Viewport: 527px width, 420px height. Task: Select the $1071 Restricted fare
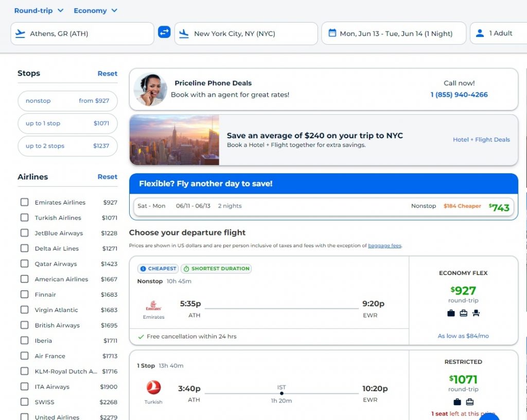pos(464,386)
